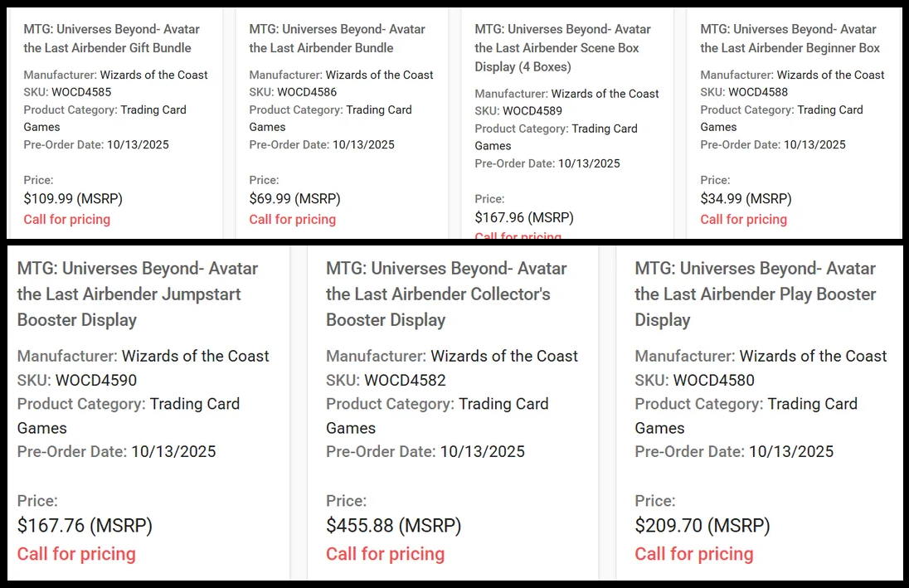Open the Avatar Last Airbender Bundle title
909x588 pixels.
tap(337, 38)
